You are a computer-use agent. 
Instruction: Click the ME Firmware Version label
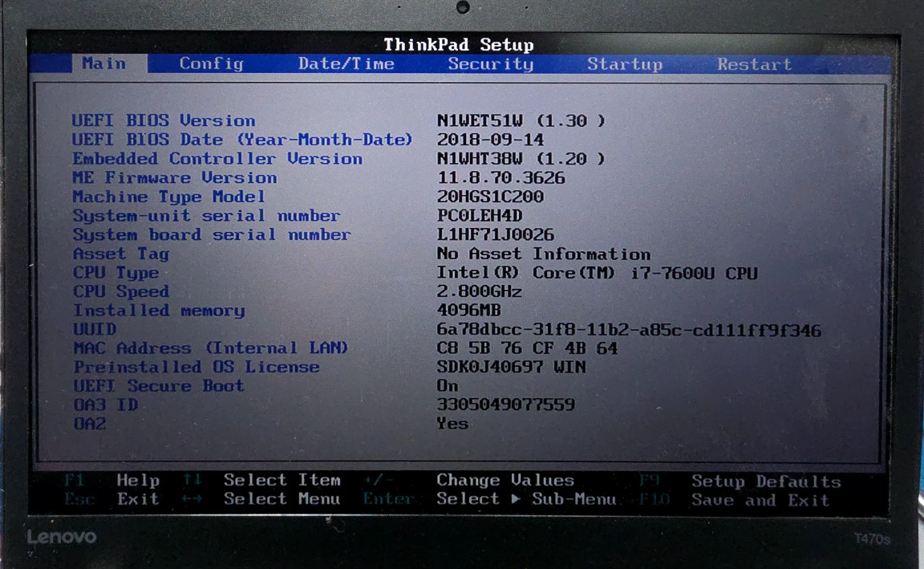click(x=174, y=177)
